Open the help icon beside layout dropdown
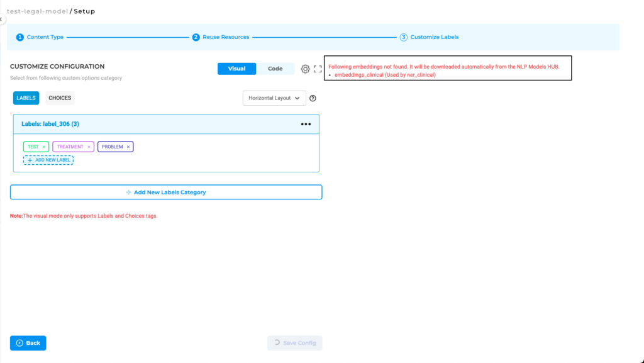Viewport: 644px width, 363px height. point(313,98)
